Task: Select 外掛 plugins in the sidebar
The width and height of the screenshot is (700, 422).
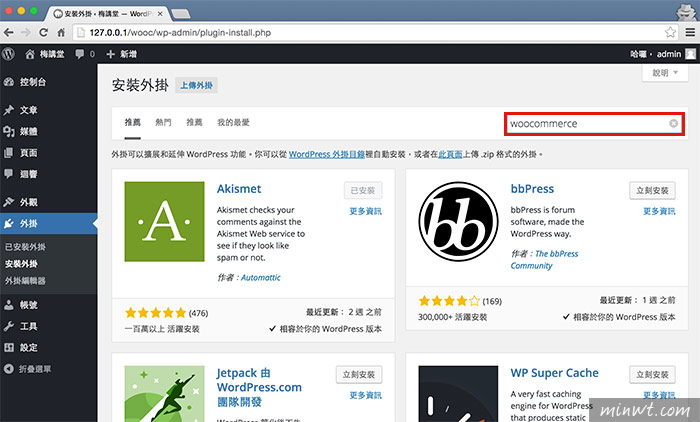Action: [x=48, y=223]
